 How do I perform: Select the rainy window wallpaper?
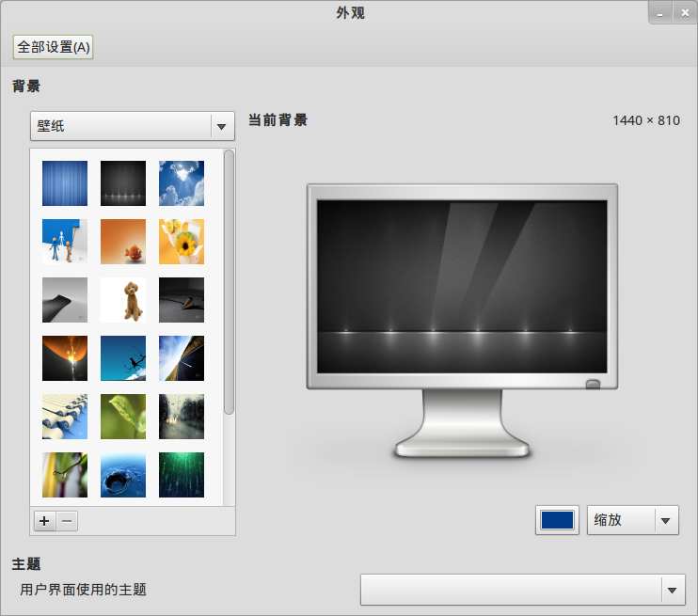(x=182, y=417)
